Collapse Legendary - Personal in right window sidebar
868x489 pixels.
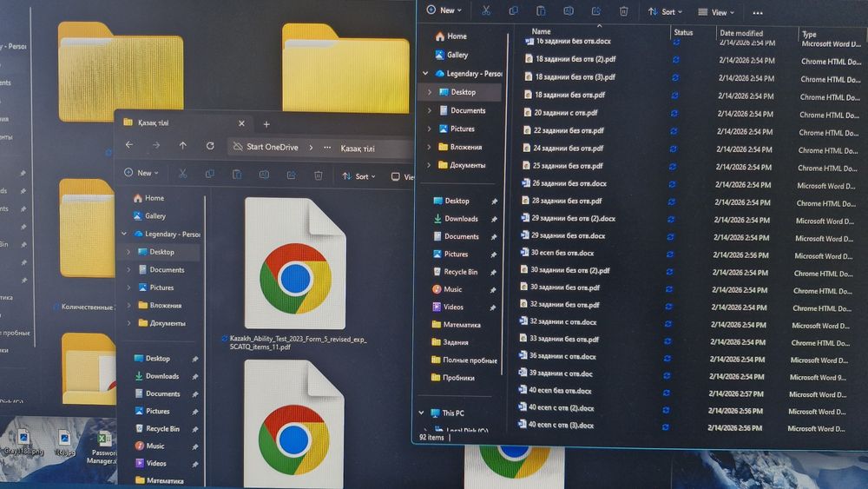click(425, 73)
